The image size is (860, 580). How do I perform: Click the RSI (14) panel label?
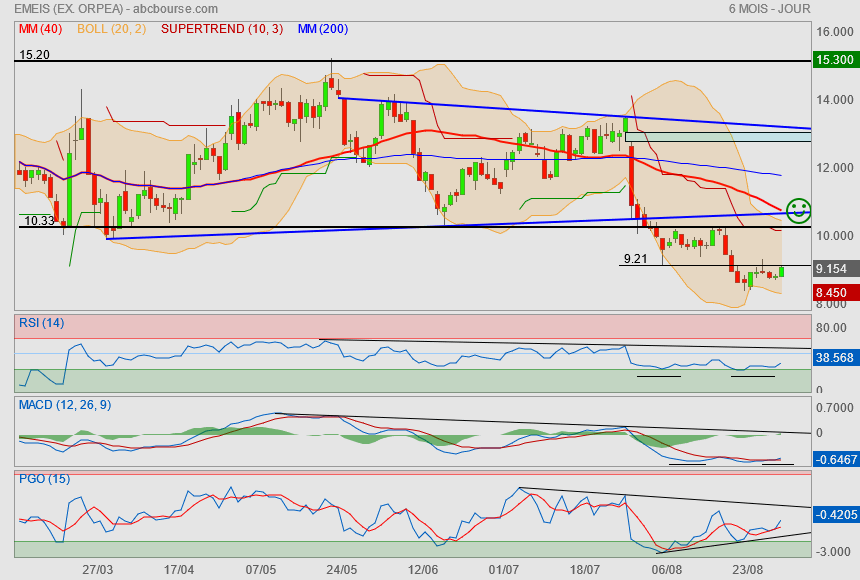click(x=42, y=323)
